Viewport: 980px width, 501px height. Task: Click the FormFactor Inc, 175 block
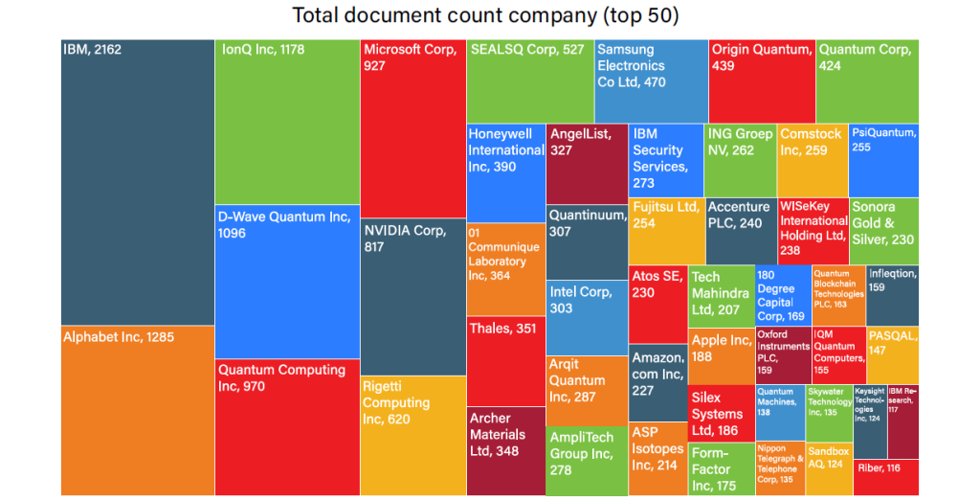click(722, 469)
